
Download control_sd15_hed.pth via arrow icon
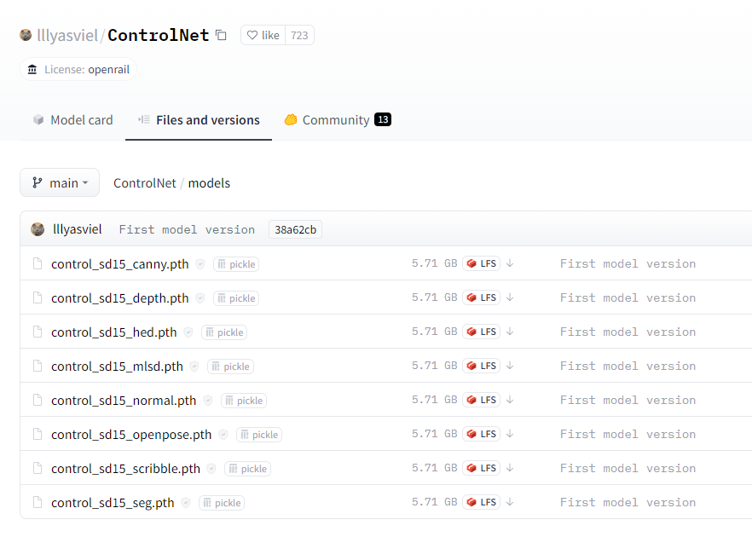tap(510, 332)
